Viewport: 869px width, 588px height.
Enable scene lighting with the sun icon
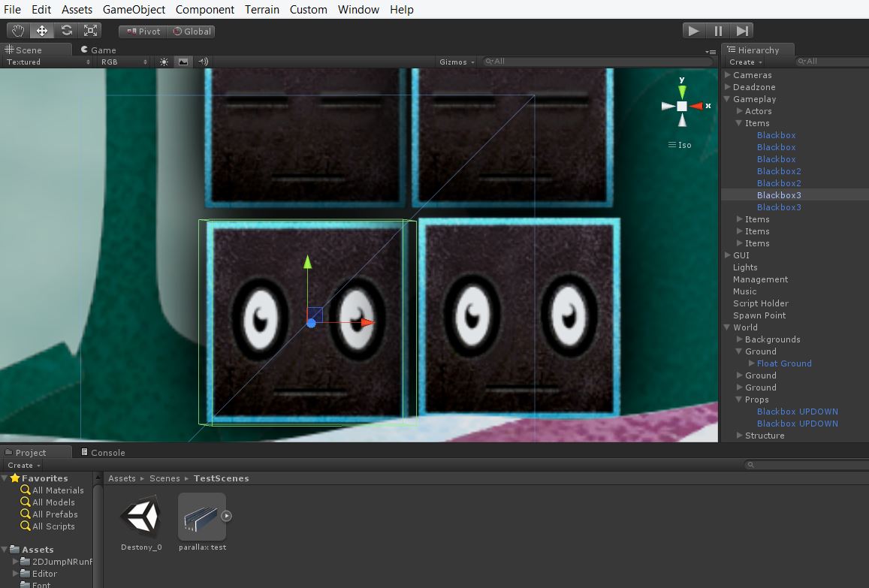[163, 62]
